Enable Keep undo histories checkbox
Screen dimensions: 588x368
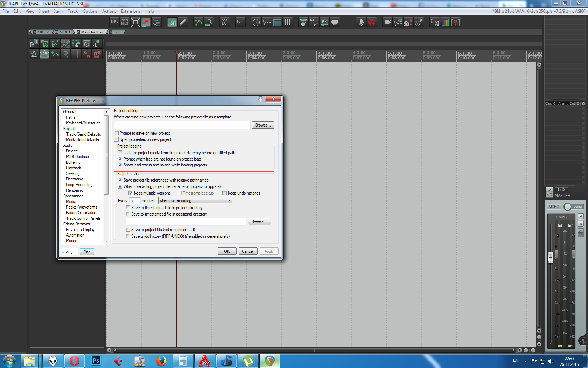coord(225,193)
